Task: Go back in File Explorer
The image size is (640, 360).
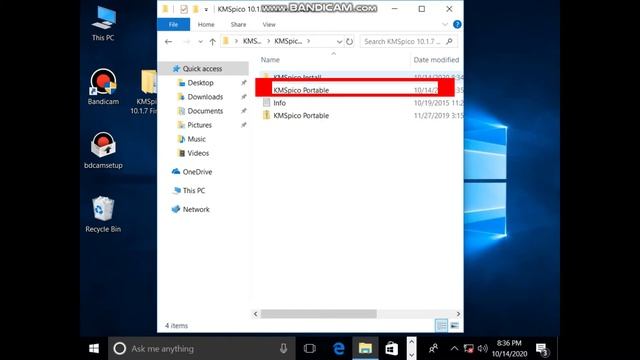Action: click(x=168, y=42)
